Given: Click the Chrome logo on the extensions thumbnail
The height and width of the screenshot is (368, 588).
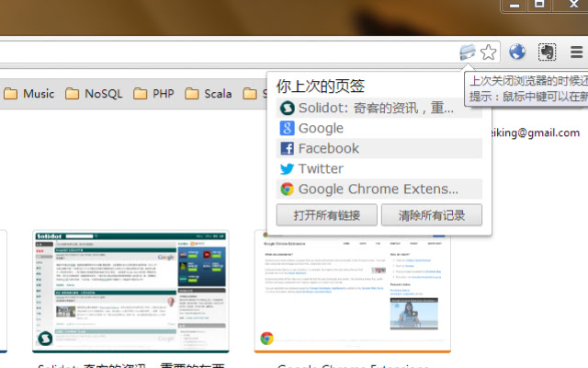Looking at the screenshot, I should (267, 339).
